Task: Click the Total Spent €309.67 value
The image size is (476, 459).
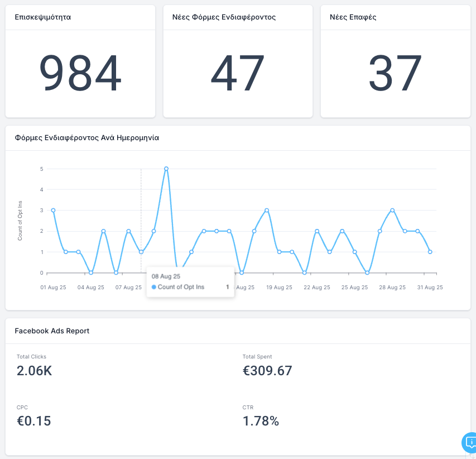Action: point(267,371)
